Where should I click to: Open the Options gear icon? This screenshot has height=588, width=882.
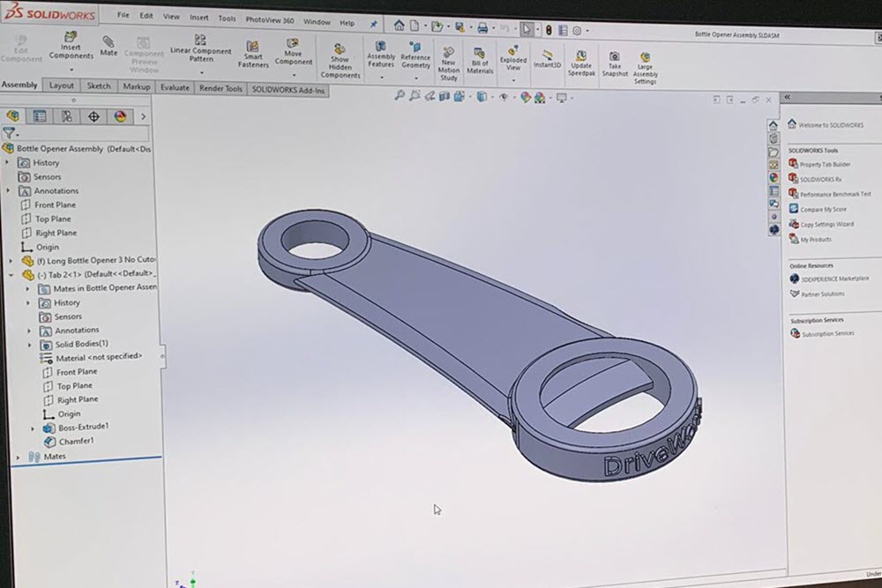(x=577, y=30)
